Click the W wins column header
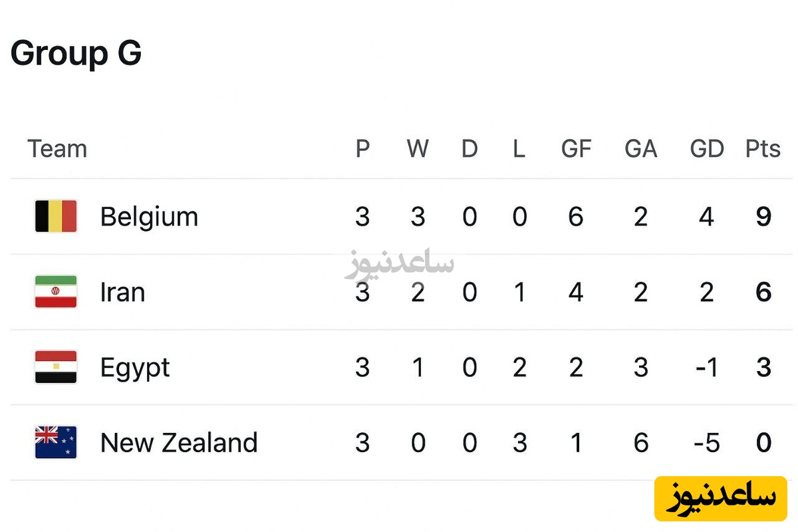This screenshot has height=532, width=798. pyautogui.click(x=418, y=149)
